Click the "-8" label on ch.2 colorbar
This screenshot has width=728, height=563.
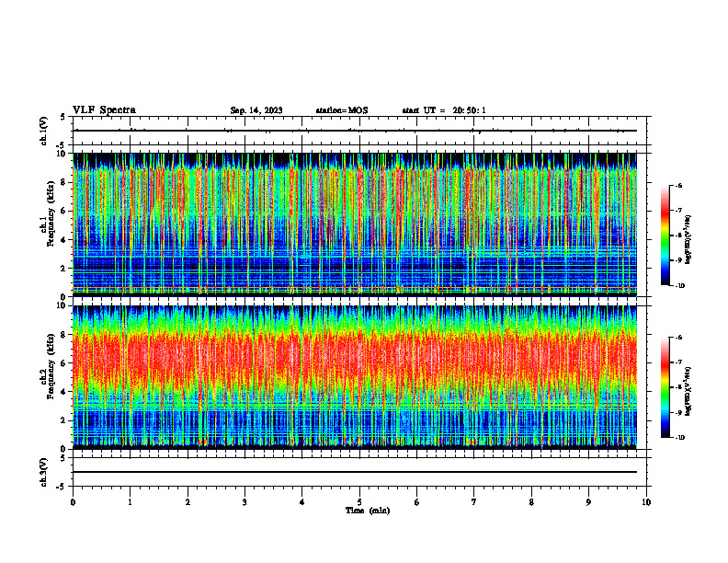678,387
